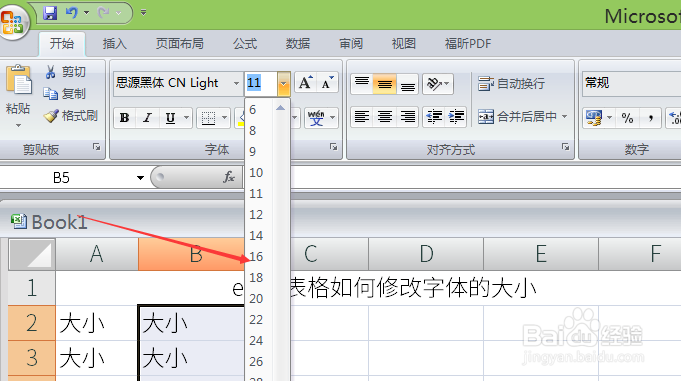Center text horizontally

coord(385,117)
